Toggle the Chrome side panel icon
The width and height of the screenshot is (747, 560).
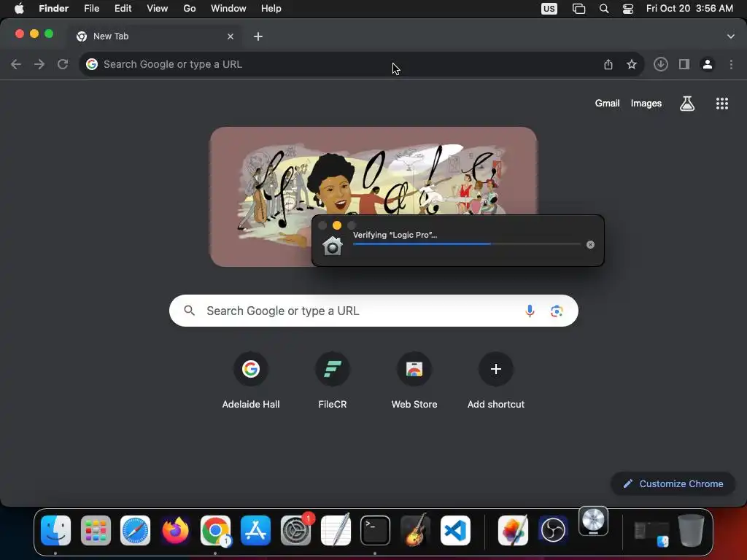pos(684,64)
